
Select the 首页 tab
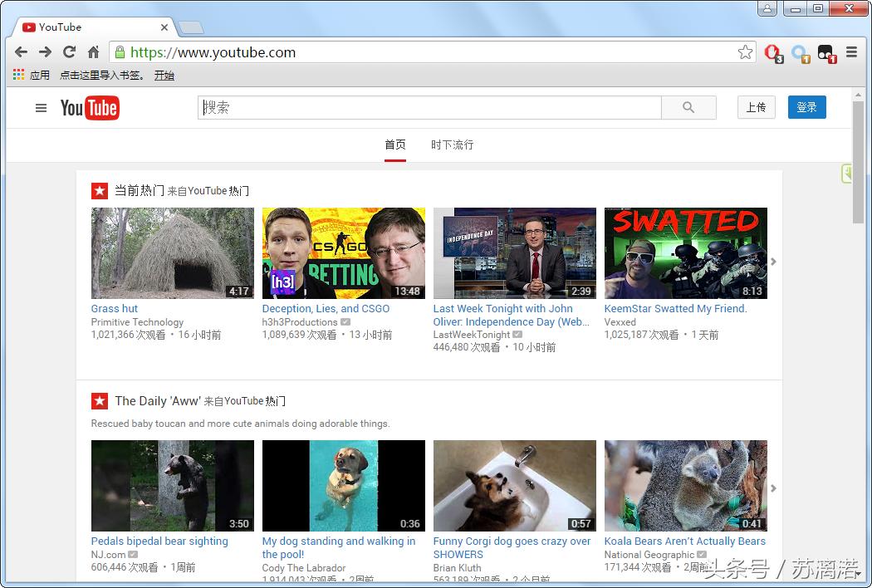(394, 145)
